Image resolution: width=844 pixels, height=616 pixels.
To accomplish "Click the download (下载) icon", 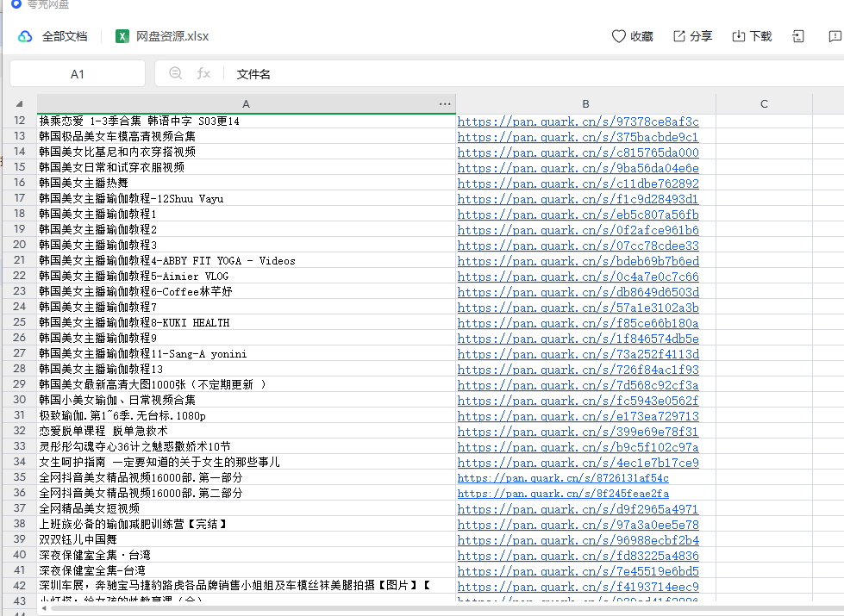I will pyautogui.click(x=739, y=36).
